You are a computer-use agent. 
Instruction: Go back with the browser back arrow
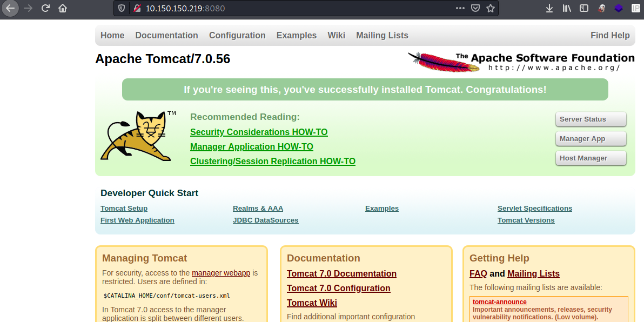tap(10, 8)
